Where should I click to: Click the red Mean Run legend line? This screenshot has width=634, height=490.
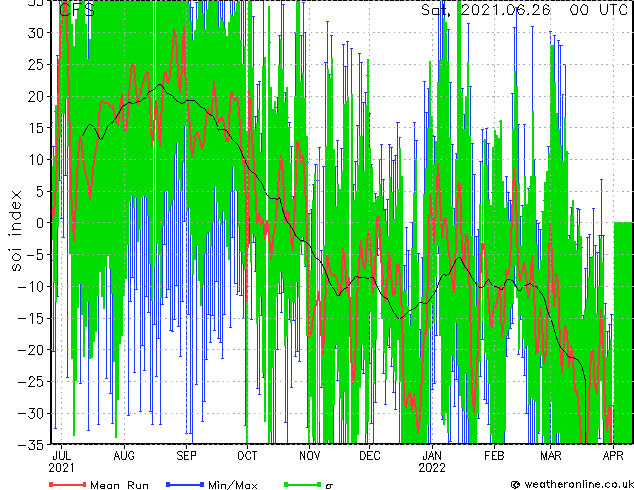tap(68, 484)
